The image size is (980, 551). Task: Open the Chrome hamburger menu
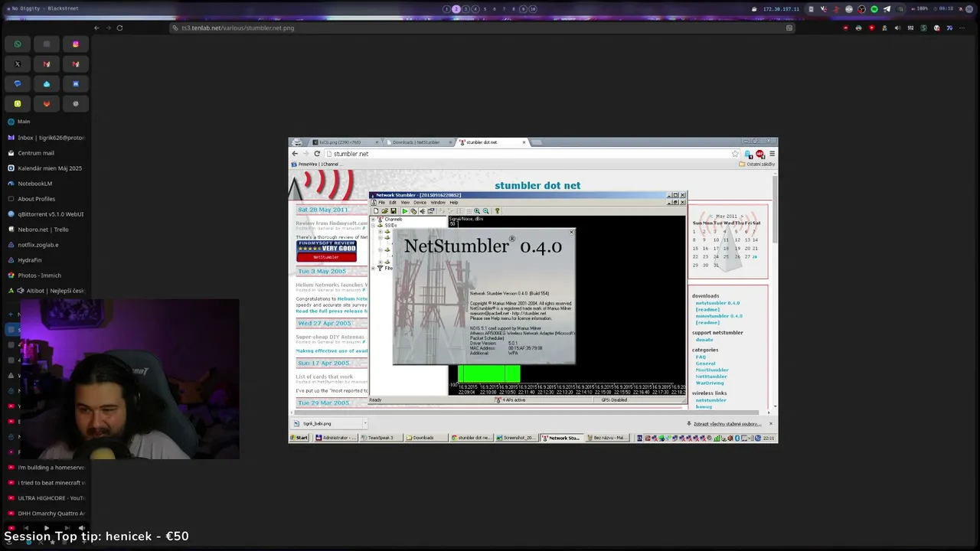click(x=772, y=154)
